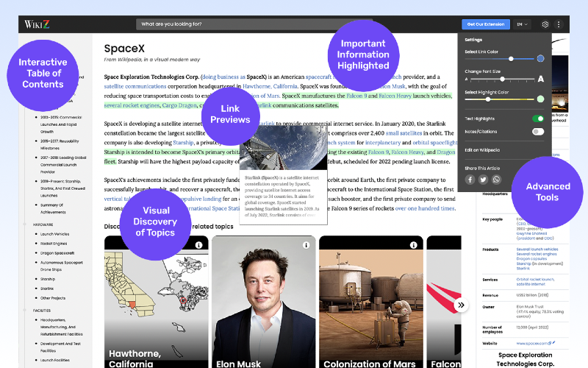Screen dimensions: 588x368
Task: Go to Development And Test Facilities in the contents
Action: [60, 347]
